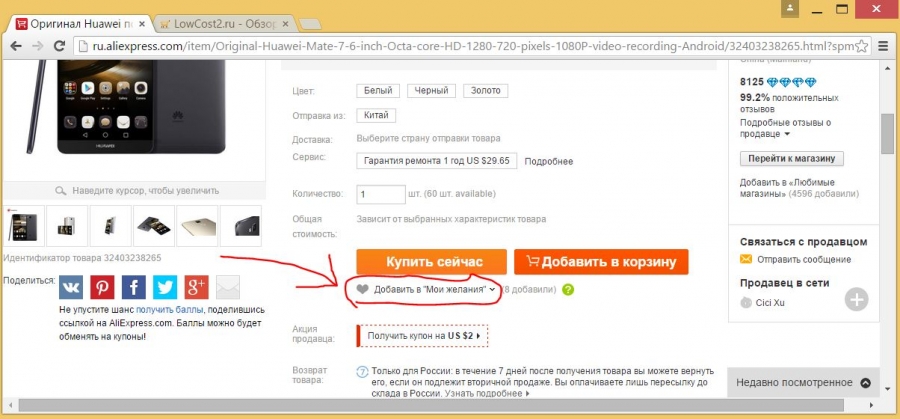Select fifth gold phone thumbnail
Viewport: 900px width, 419px height.
(197, 226)
